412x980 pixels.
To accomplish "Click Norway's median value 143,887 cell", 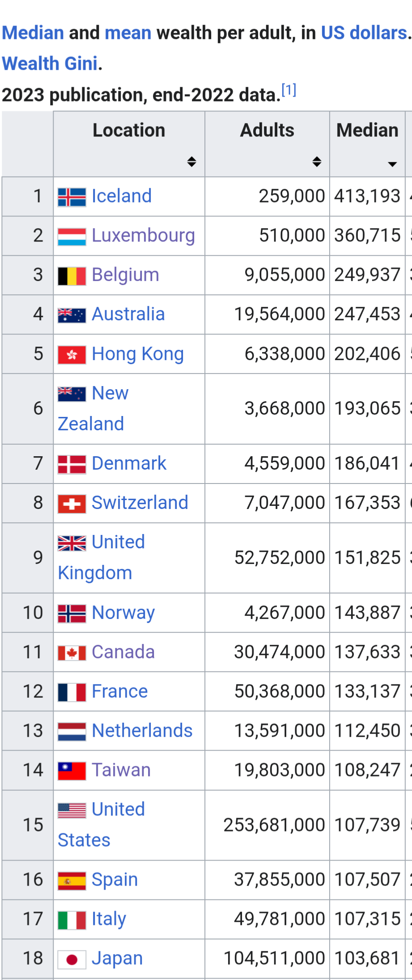I will [x=367, y=613].
